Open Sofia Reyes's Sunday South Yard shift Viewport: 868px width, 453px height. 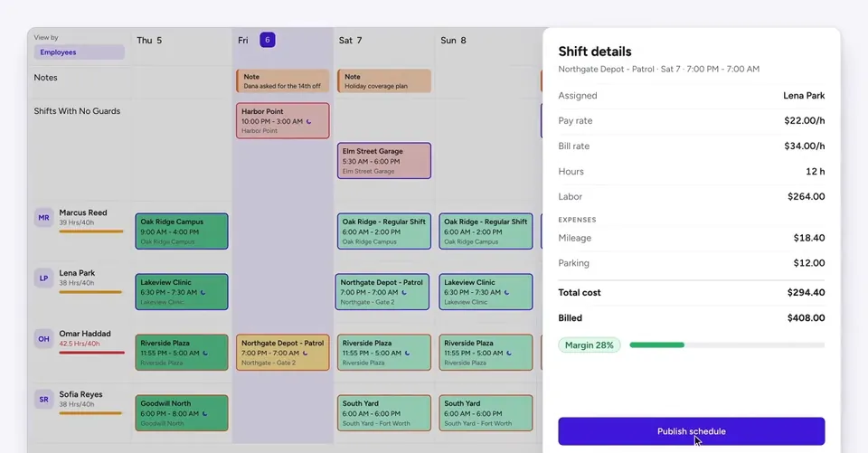(486, 412)
